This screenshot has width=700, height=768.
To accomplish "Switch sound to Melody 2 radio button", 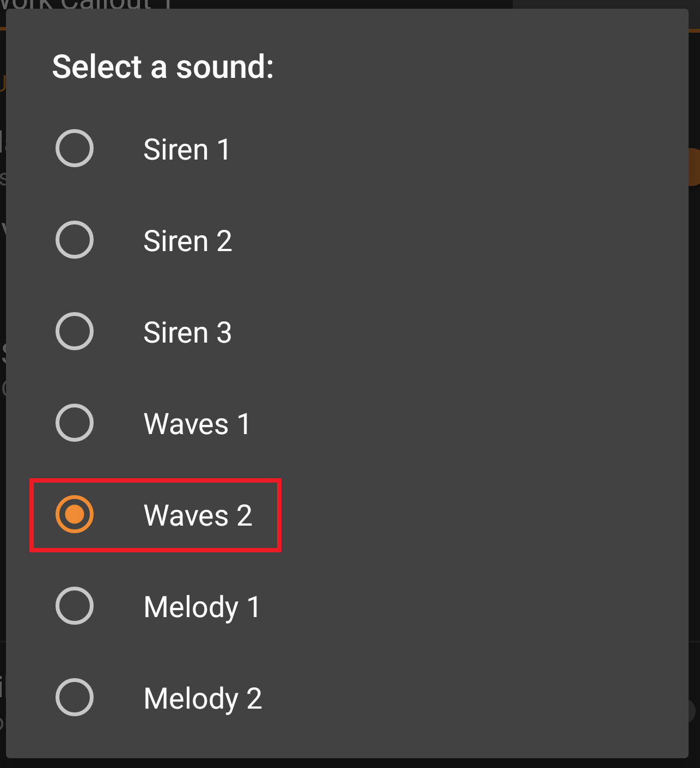I will [x=75, y=697].
